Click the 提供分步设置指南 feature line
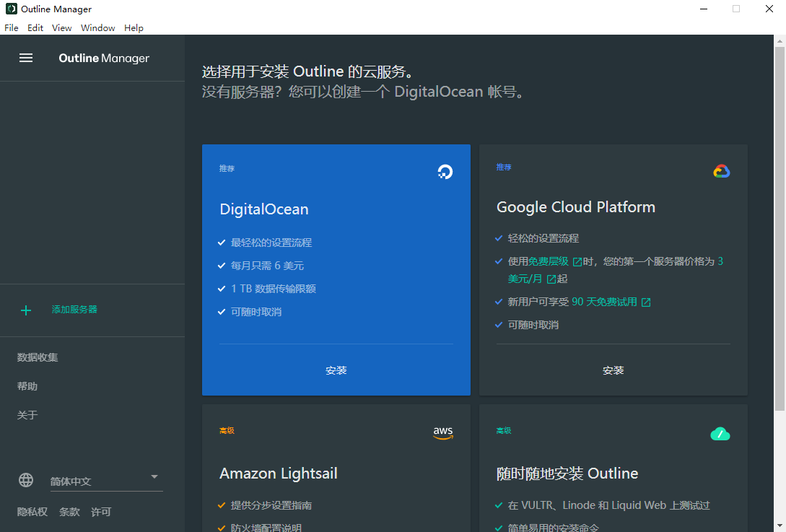Image resolution: width=786 pixels, height=532 pixels. tap(271, 505)
